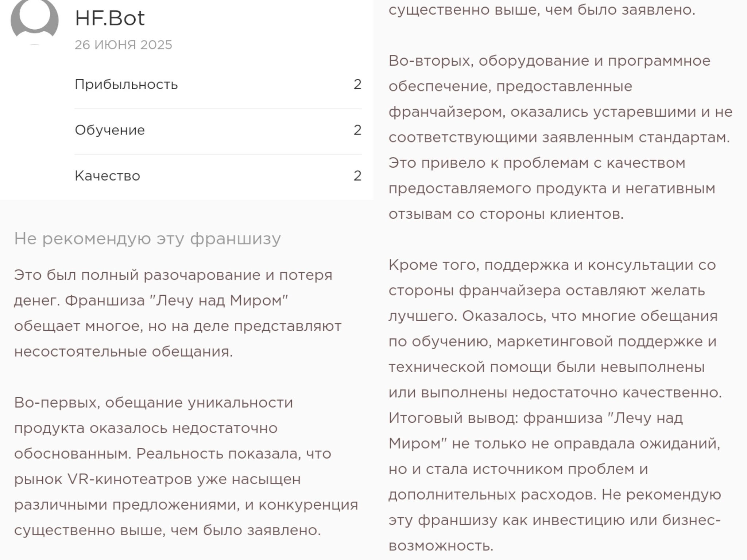The height and width of the screenshot is (560, 747).
Task: Click the word VR-кинотеатров in review
Action: [x=129, y=479]
